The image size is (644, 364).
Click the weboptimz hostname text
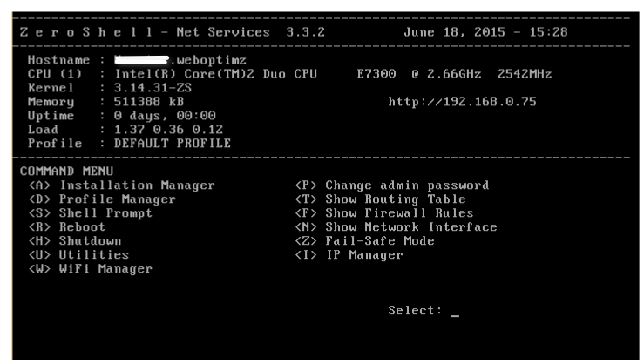[212, 60]
